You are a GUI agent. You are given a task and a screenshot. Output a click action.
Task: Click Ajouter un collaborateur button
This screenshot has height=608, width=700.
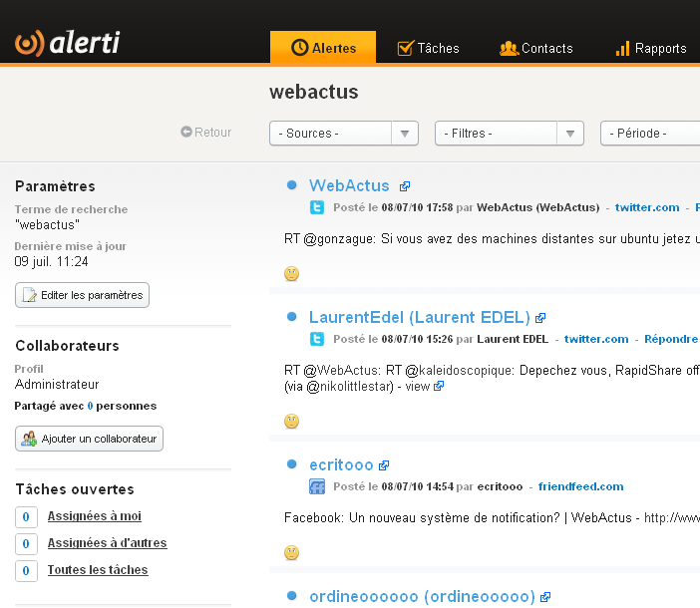click(89, 439)
